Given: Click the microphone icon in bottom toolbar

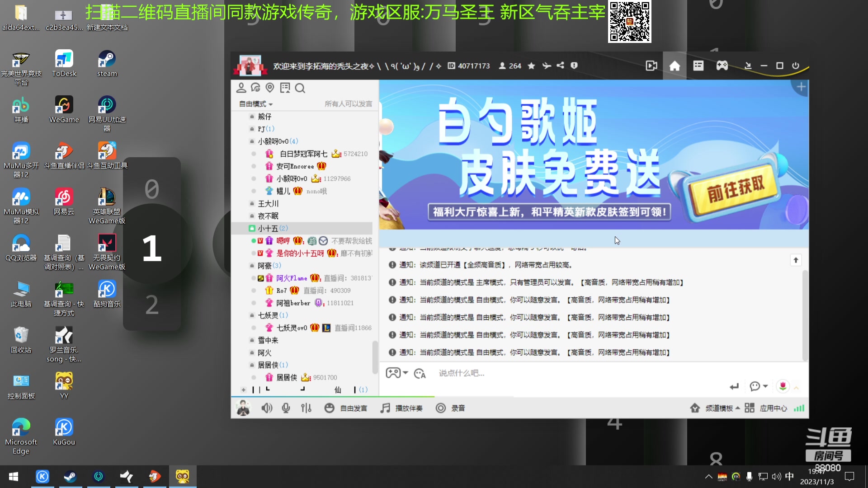Looking at the screenshot, I should 286,408.
